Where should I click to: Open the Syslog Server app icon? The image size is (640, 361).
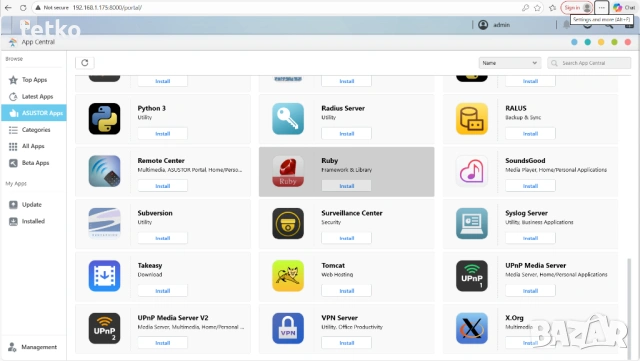coord(472,223)
